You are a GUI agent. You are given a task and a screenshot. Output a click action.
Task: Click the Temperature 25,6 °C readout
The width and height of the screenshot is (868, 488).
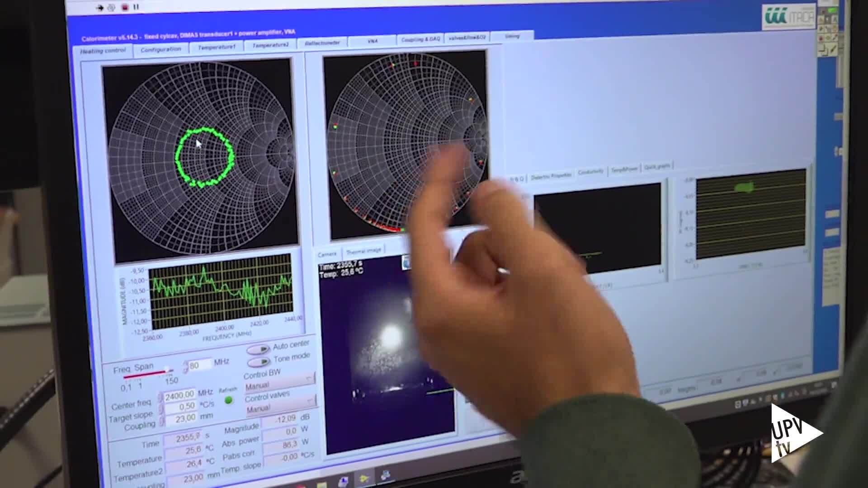click(184, 450)
